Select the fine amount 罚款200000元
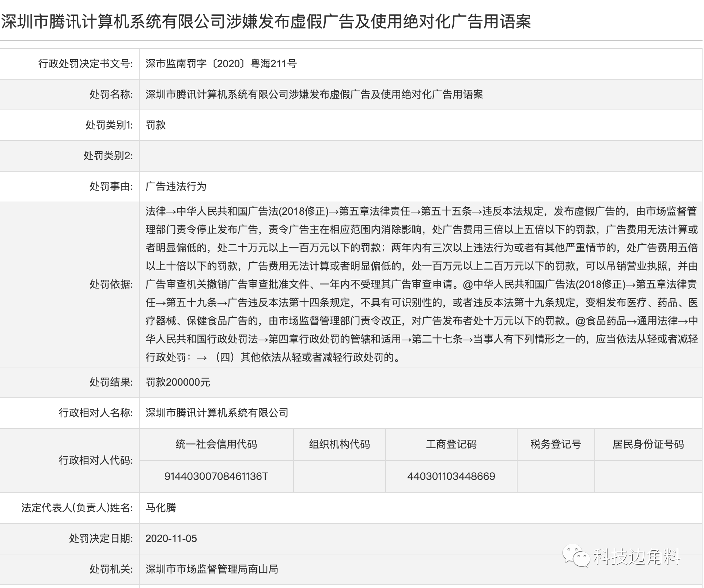704x588 pixels. [178, 382]
